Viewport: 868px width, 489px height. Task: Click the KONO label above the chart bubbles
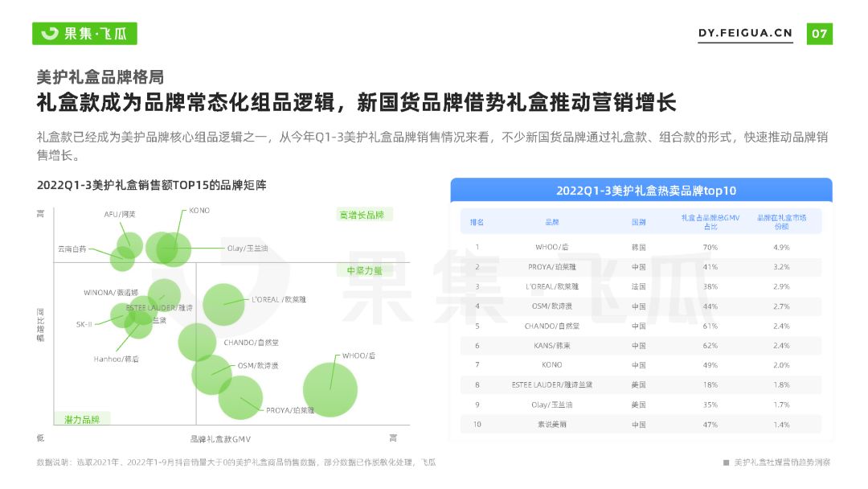pyautogui.click(x=199, y=211)
